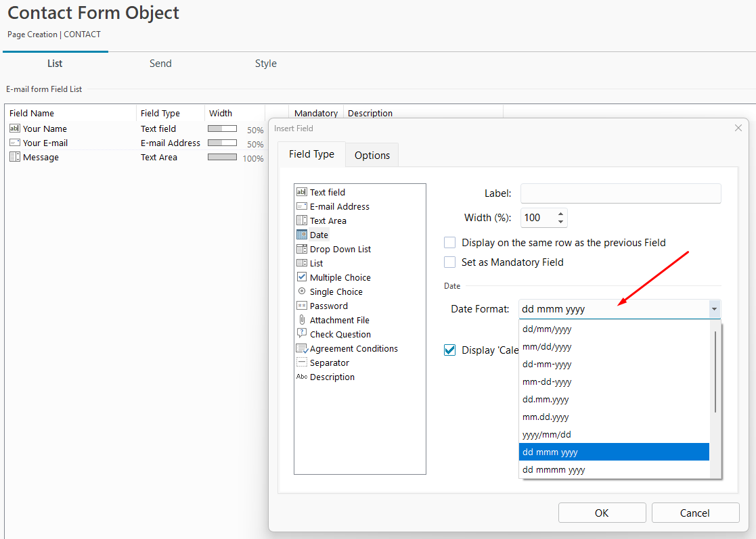
Task: Confirm with the OK button
Action: [x=602, y=513]
